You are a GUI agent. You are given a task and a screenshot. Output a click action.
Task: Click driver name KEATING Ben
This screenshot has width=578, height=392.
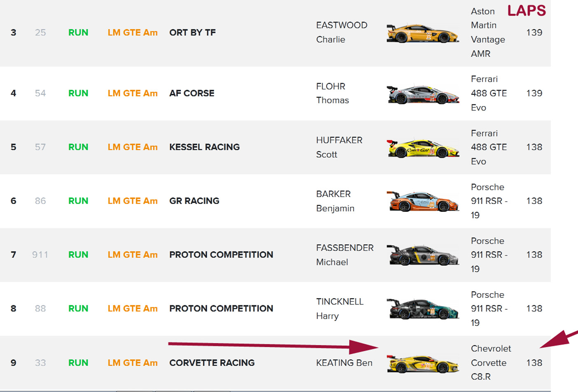coord(344,363)
